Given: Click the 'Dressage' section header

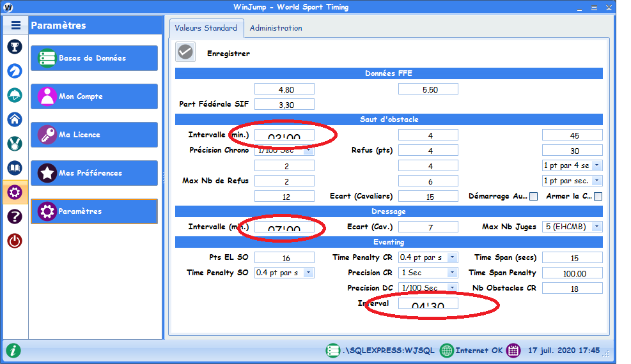Looking at the screenshot, I should (389, 211).
